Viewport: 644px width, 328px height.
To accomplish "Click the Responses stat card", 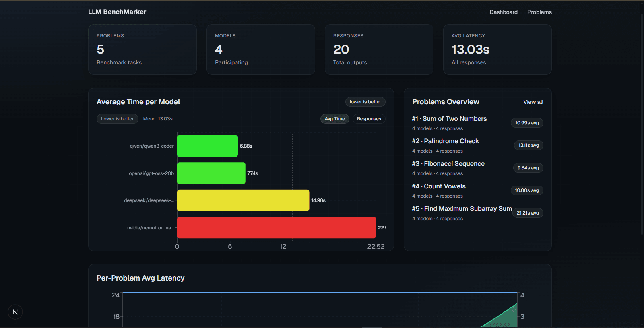I will pos(379,50).
